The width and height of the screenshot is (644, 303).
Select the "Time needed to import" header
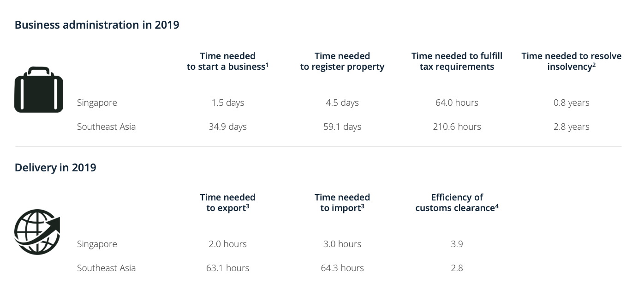click(342, 203)
